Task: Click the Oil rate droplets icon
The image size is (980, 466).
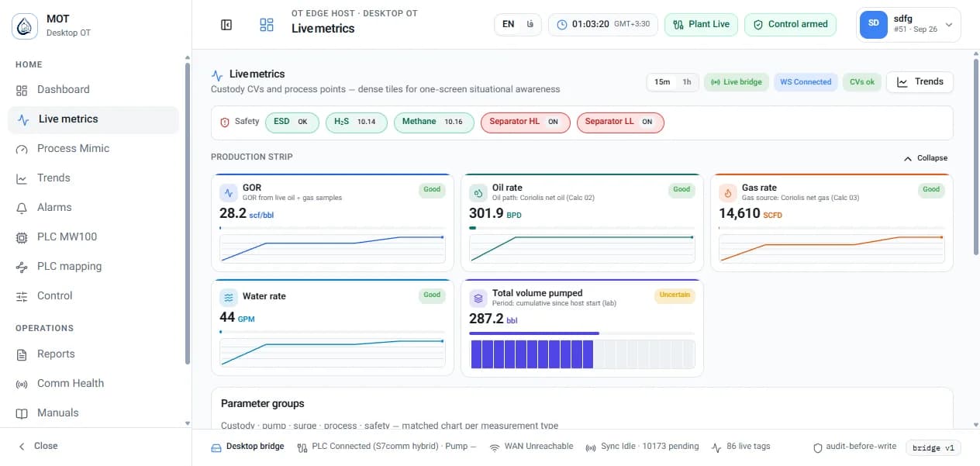Action: [478, 192]
